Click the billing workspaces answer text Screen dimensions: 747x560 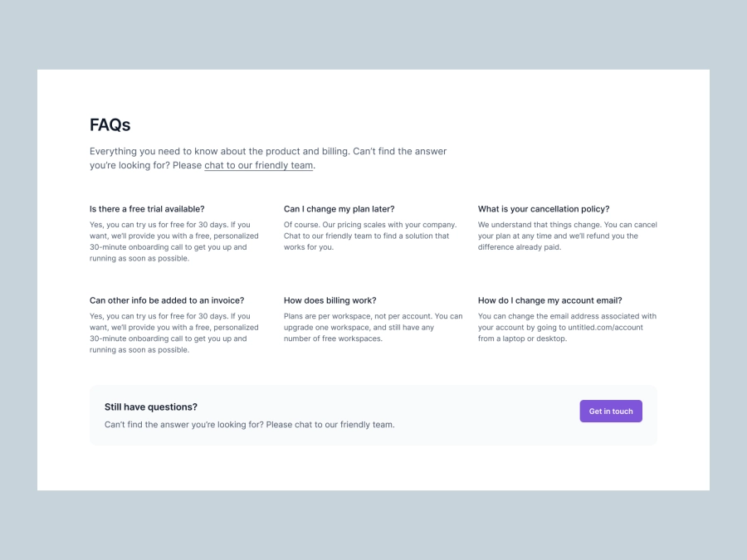pos(372,327)
